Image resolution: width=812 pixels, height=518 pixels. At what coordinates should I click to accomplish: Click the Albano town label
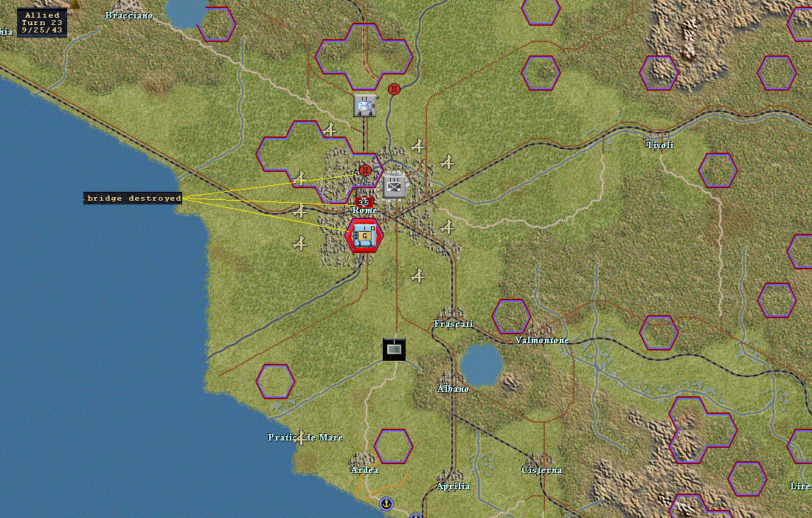(453, 389)
